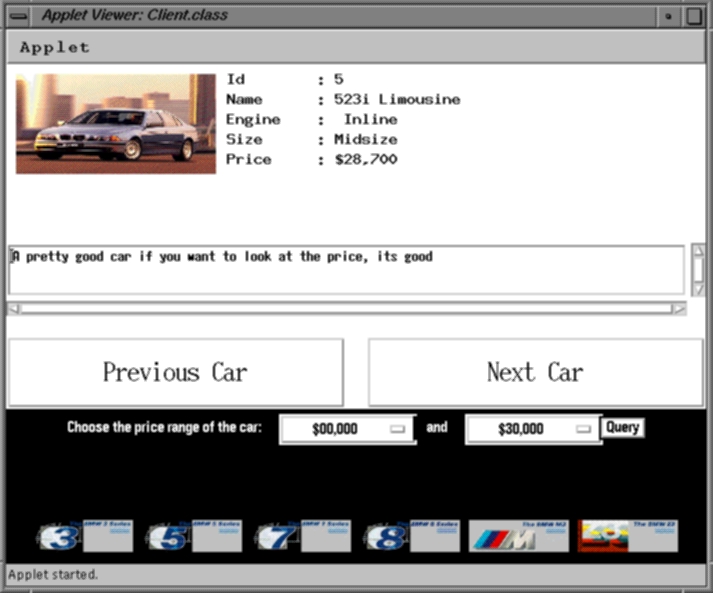This screenshot has height=593, width=713.
Task: Click the horizontal scrollbar left arrow
Action: (14, 309)
